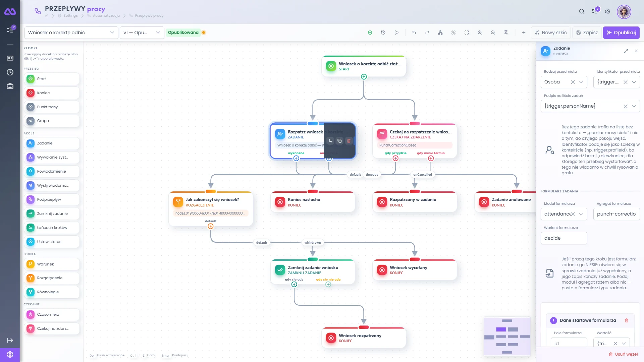Click the Wariant formularza decide field

click(564, 238)
